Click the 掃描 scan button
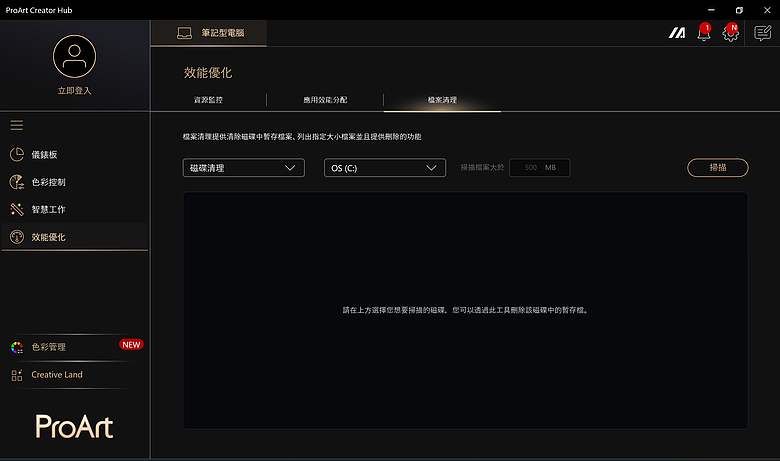This screenshot has height=461, width=780. click(x=718, y=168)
